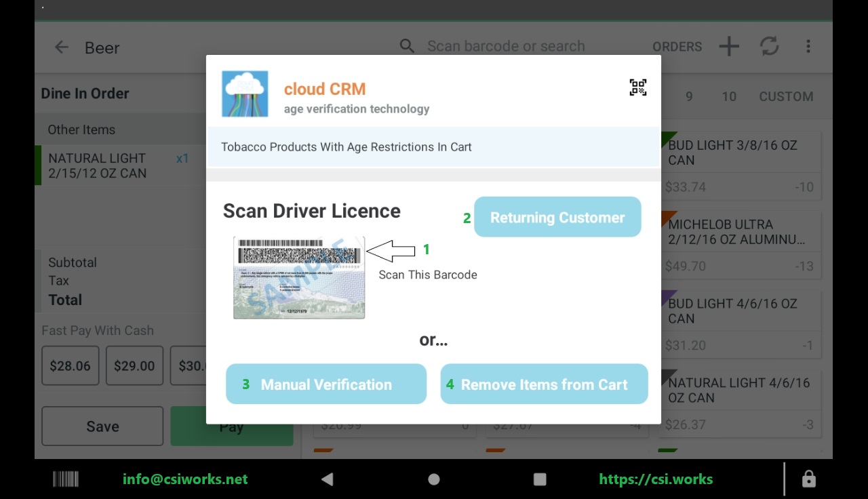
Task: Click Returning Customer button
Action: pos(557,217)
